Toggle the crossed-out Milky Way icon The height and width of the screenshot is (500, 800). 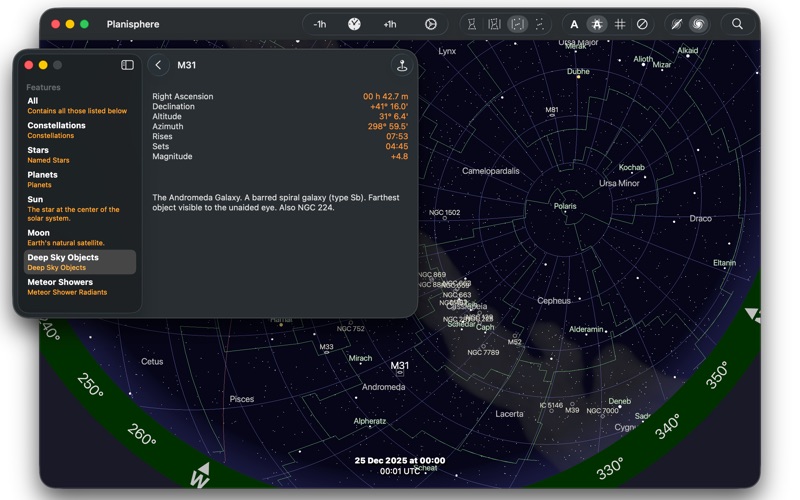coord(677,24)
